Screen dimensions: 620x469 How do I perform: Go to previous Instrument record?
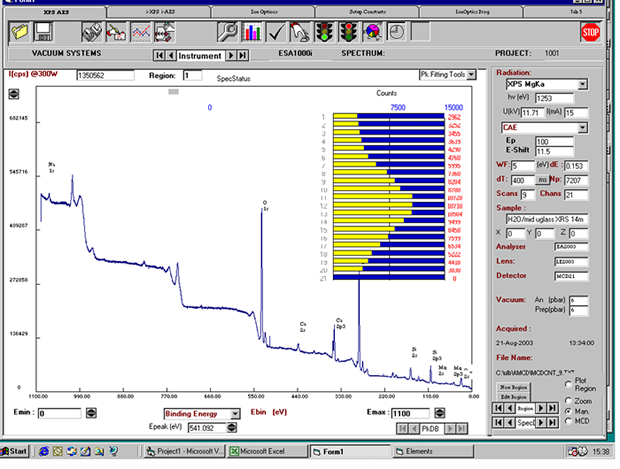[x=171, y=55]
